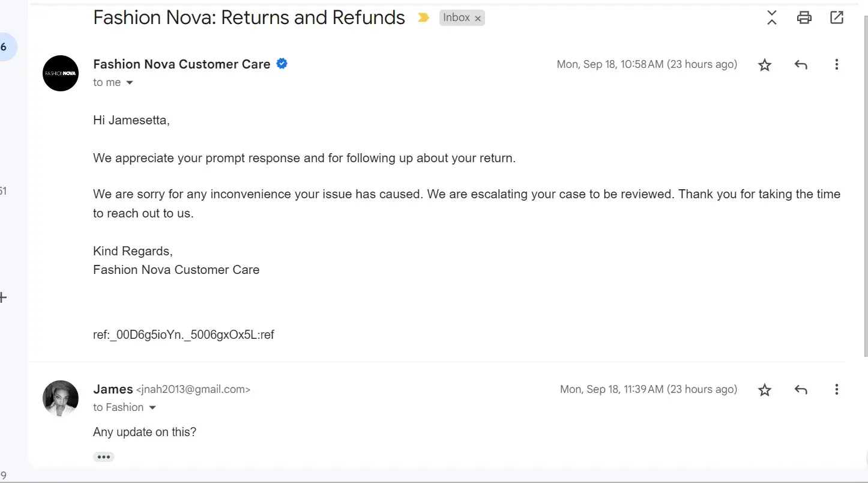Open more options for Fashion Nova message
This screenshot has height=483, width=868.
point(836,65)
